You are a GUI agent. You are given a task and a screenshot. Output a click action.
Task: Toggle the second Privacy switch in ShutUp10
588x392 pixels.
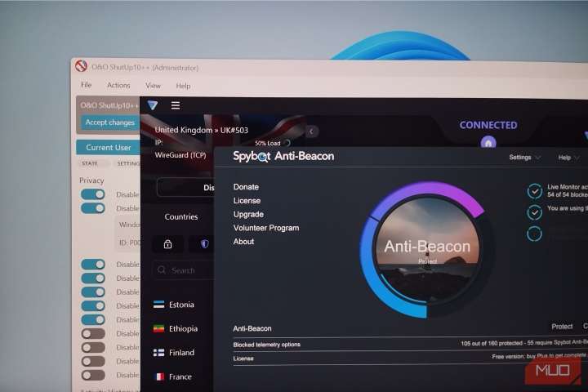[93, 208]
